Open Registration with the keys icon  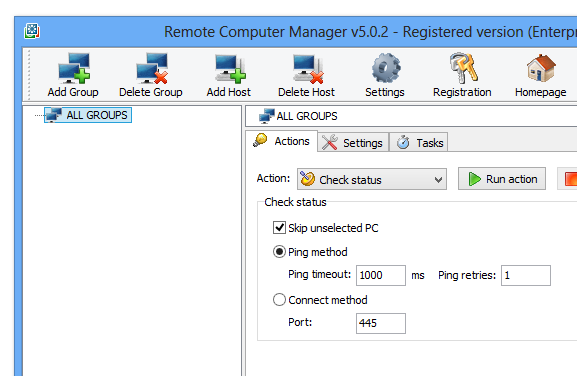pyautogui.click(x=464, y=68)
